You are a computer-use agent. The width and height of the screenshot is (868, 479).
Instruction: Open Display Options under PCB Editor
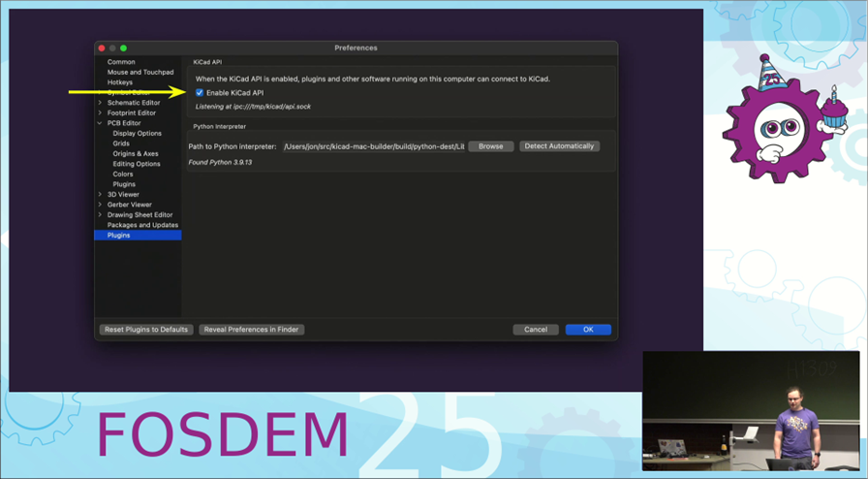138,133
